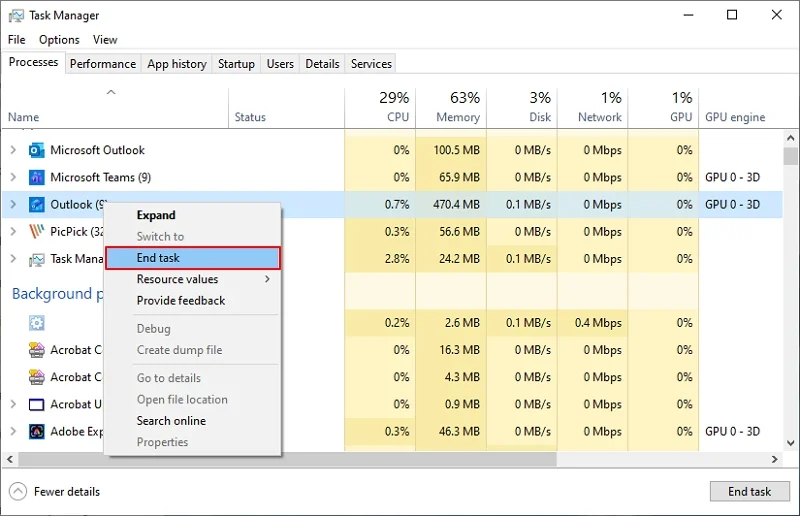Click the Acrobat icon in the 4.3 MB row
800x516 pixels.
37,377
